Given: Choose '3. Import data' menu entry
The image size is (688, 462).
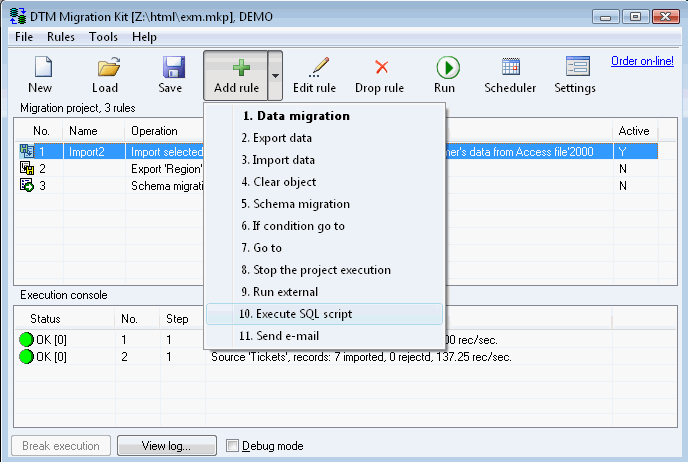Looking at the screenshot, I should click(324, 160).
